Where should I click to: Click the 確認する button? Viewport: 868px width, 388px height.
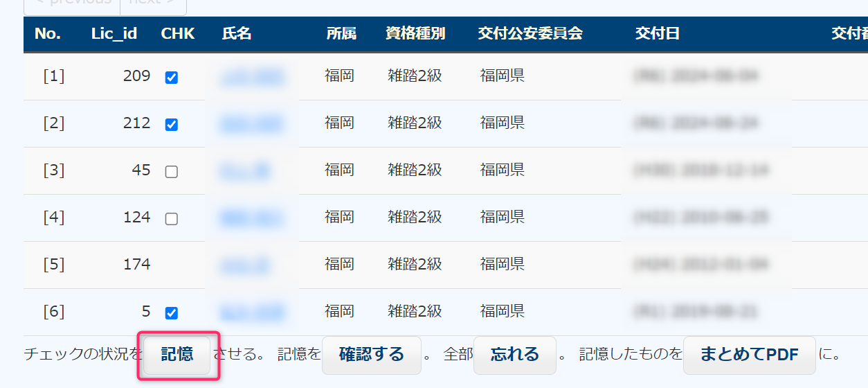click(x=372, y=355)
